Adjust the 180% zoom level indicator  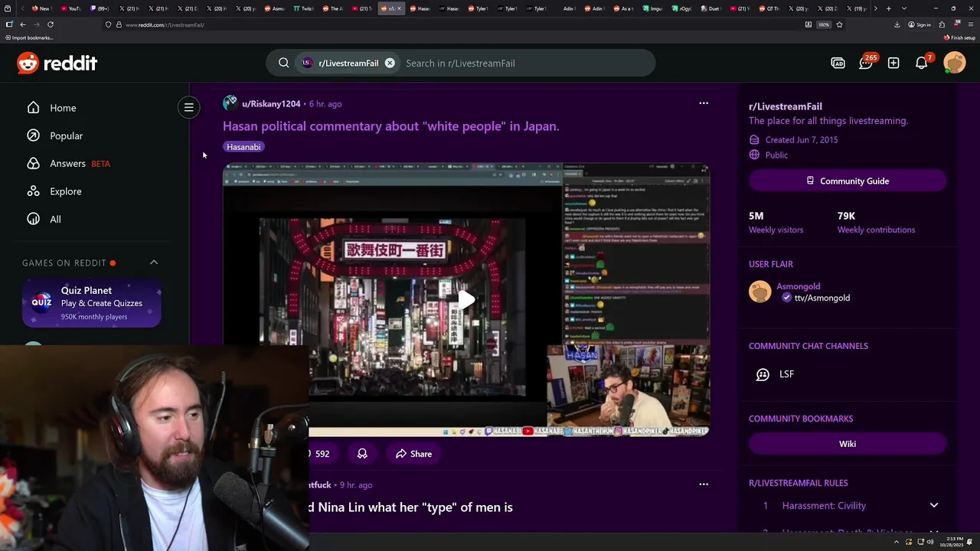[x=824, y=24]
